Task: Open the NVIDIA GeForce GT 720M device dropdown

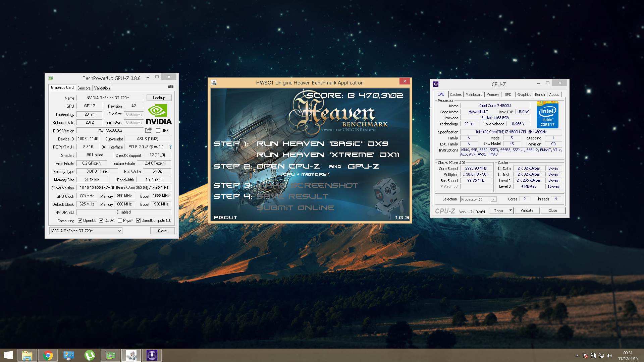Action: [86, 231]
